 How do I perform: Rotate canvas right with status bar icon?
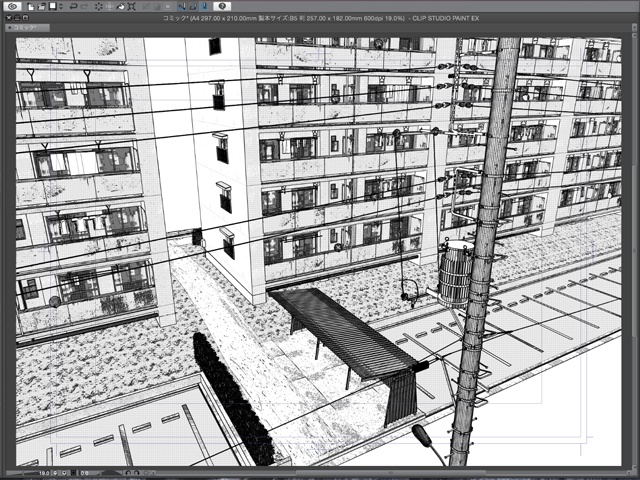point(137,473)
